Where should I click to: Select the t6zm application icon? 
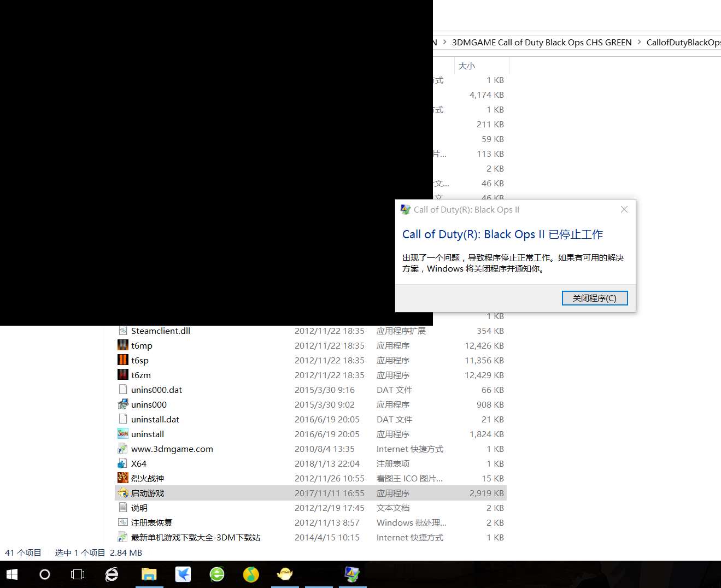click(123, 375)
